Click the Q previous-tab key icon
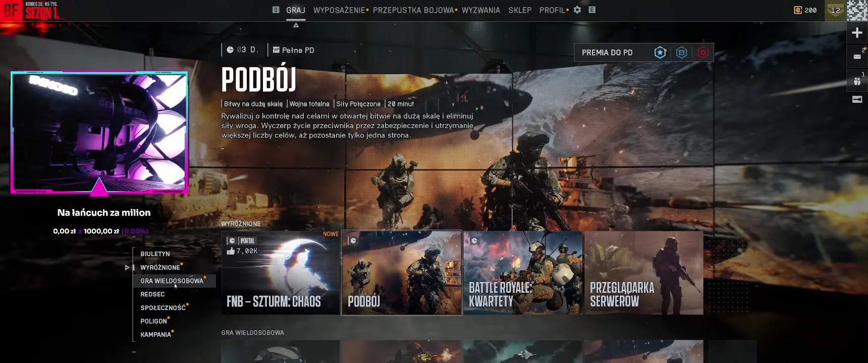 276,10
